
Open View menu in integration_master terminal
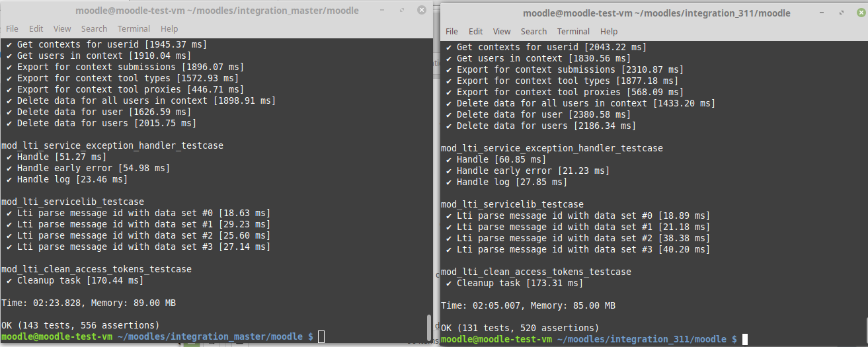click(62, 28)
